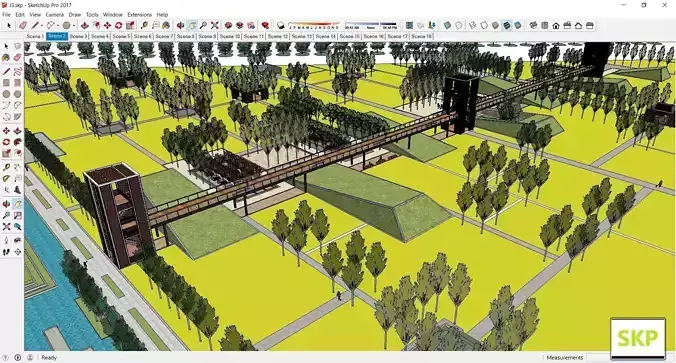
Task: Enable Wireframe face style
Action: 473,25
